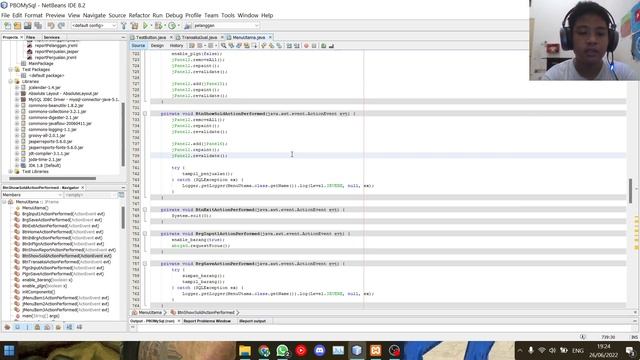This screenshot has width=640, height=360.
Task: Toggle Show Static Members filter in Navigator
Action: [27, 327]
